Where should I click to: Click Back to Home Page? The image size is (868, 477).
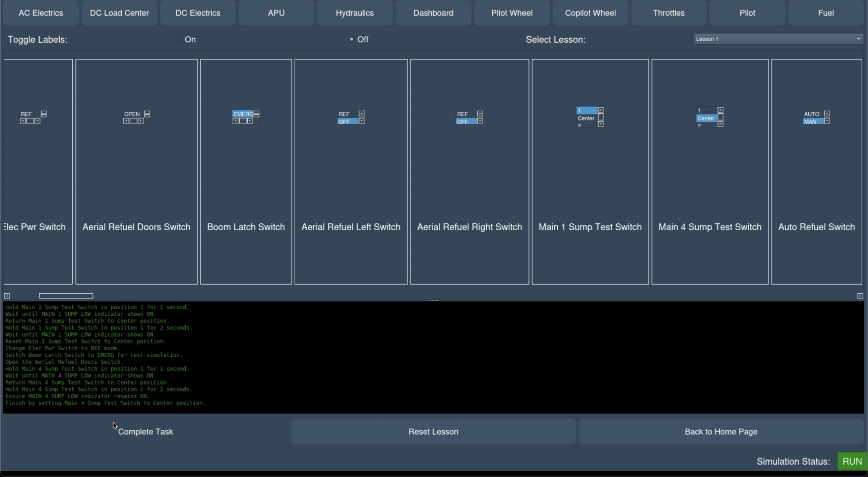(x=721, y=432)
